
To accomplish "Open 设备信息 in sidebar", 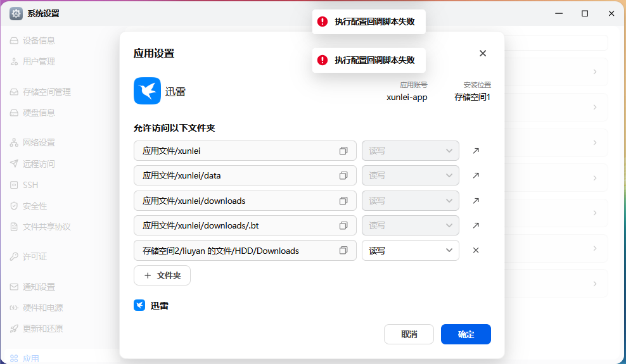I will (32, 41).
